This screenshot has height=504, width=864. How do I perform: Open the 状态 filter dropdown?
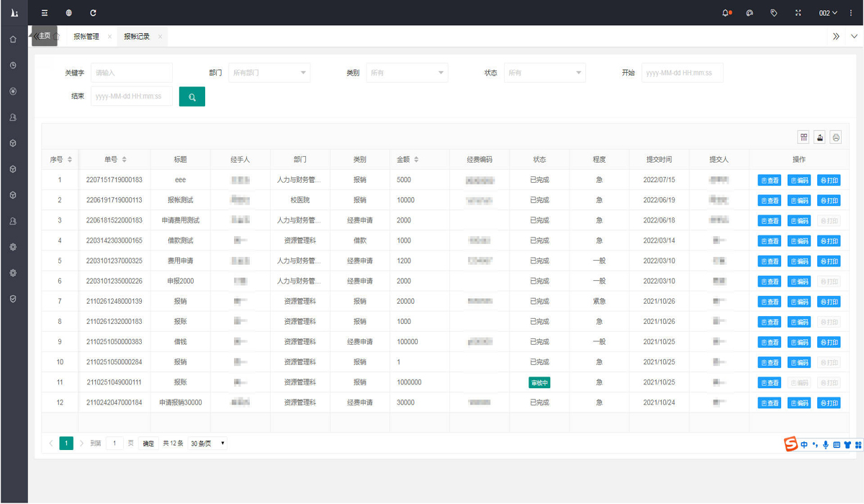pyautogui.click(x=545, y=73)
